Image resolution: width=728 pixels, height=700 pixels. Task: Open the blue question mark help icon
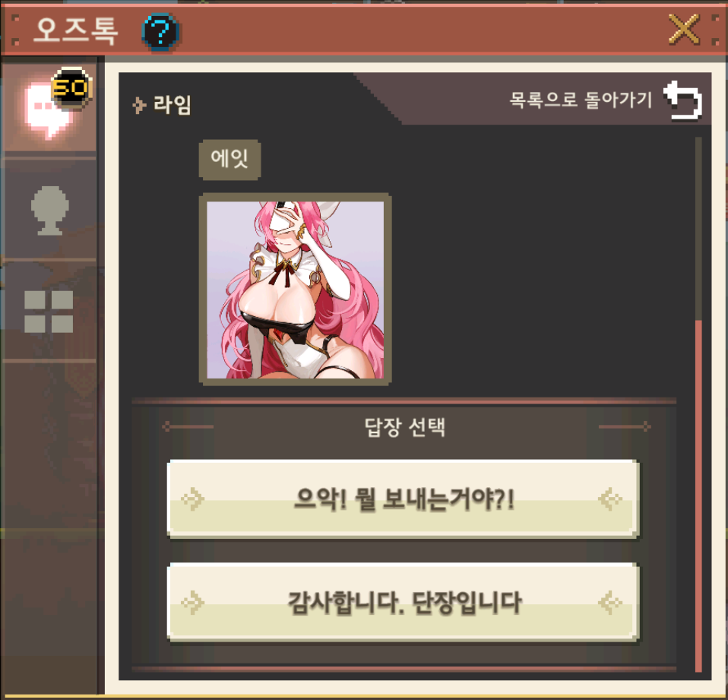(x=160, y=32)
